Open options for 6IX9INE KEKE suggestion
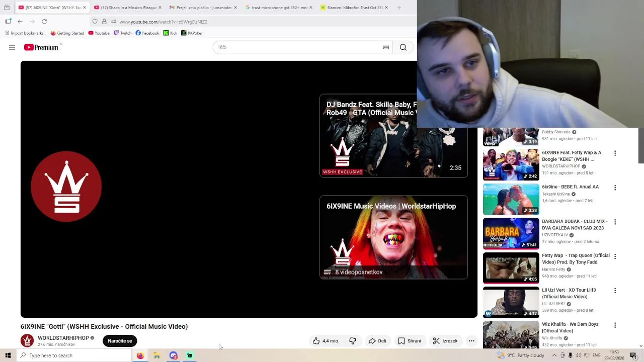The width and height of the screenshot is (644, 362). coord(615,153)
